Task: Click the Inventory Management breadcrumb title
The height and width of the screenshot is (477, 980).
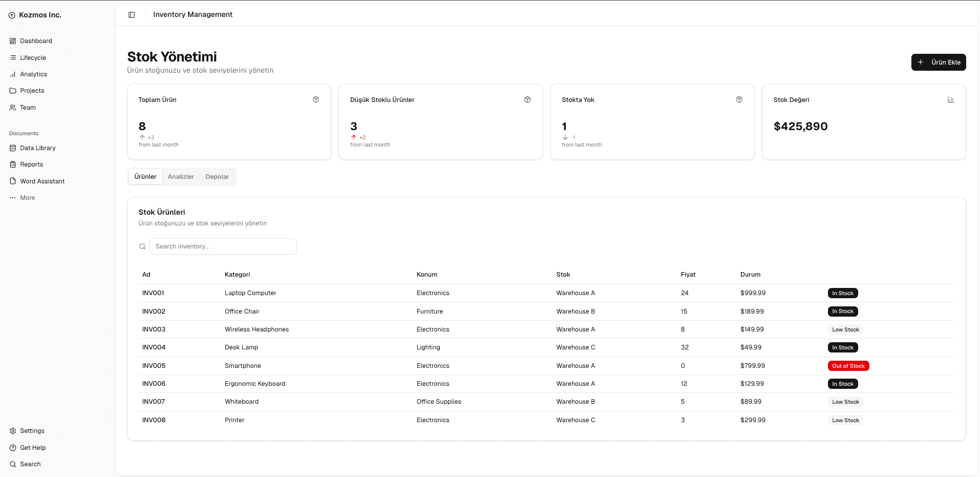Action: [193, 14]
